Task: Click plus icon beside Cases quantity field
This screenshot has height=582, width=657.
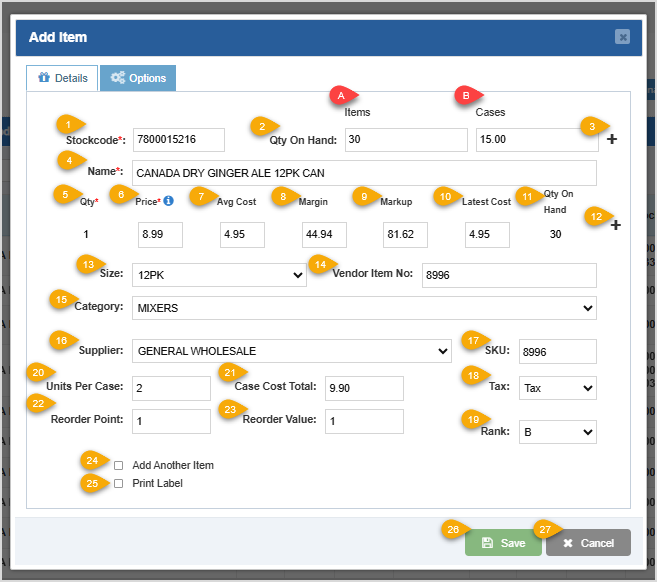Action: pos(612,139)
